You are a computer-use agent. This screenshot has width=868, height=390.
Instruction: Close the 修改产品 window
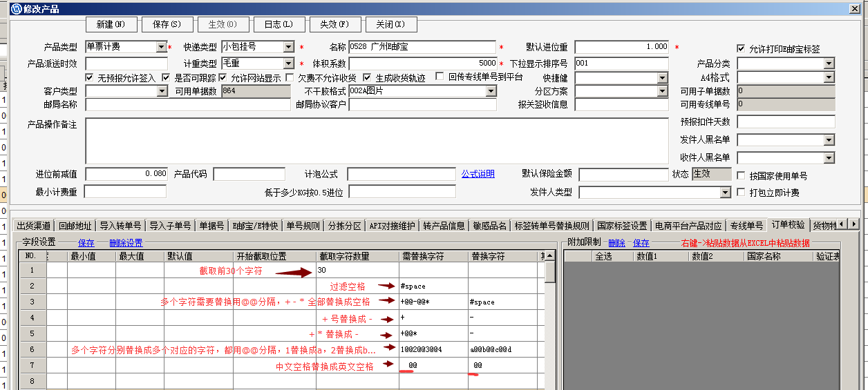[859, 8]
